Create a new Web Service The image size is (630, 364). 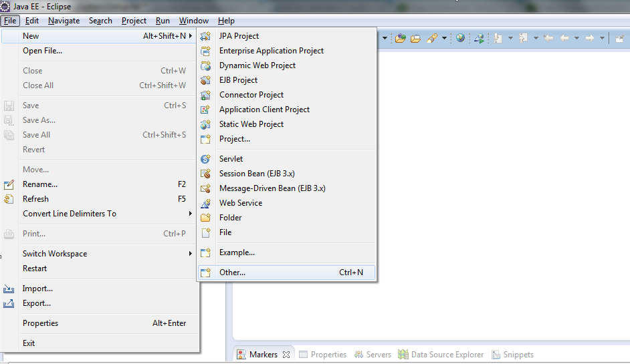click(x=287, y=203)
